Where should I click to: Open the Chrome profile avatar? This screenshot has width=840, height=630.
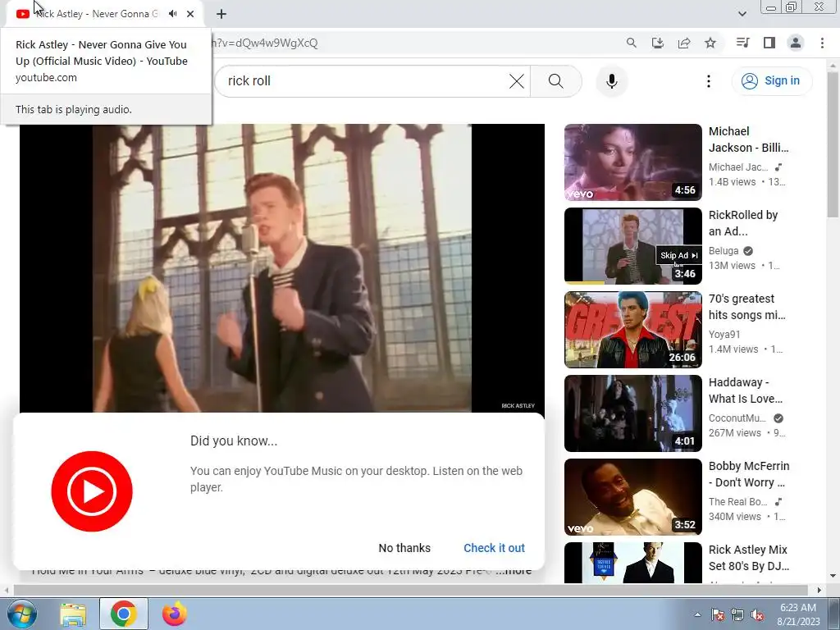[x=796, y=43]
